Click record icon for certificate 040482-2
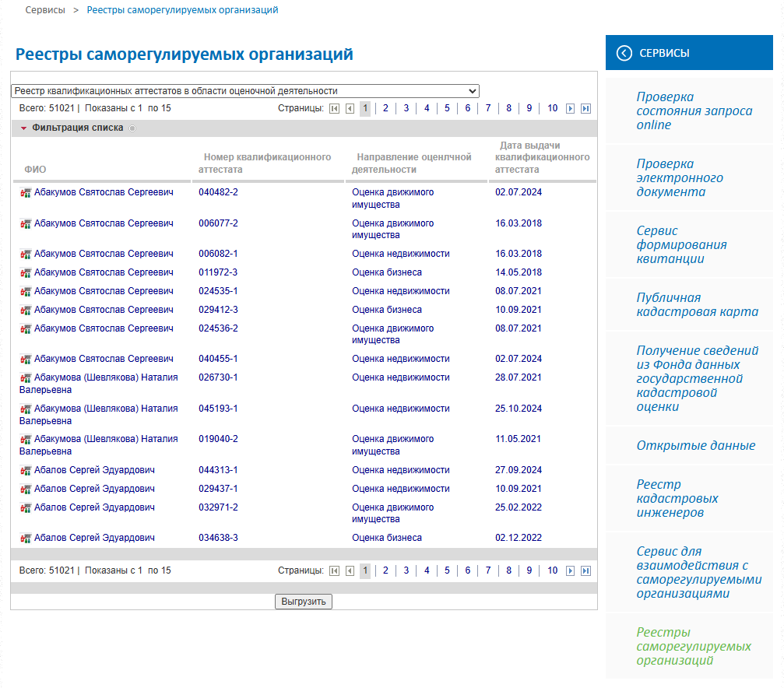This screenshot has height=688, width=784. pyautogui.click(x=26, y=193)
